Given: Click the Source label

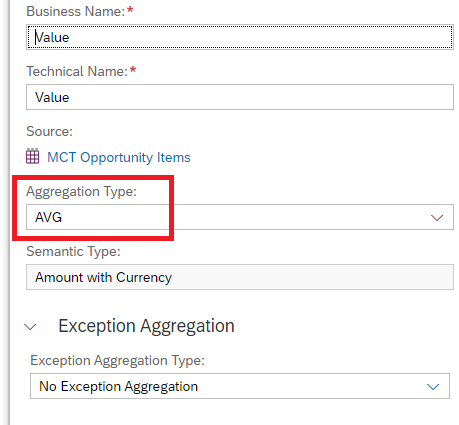Looking at the screenshot, I should pos(49,131).
